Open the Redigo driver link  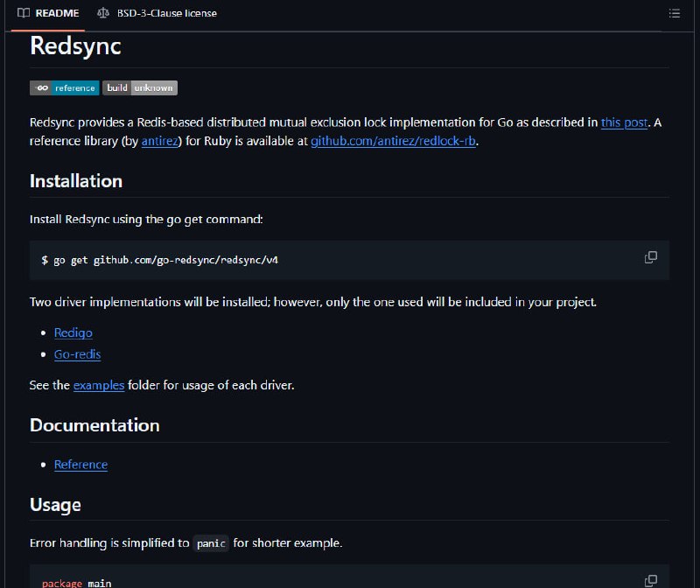(73, 332)
